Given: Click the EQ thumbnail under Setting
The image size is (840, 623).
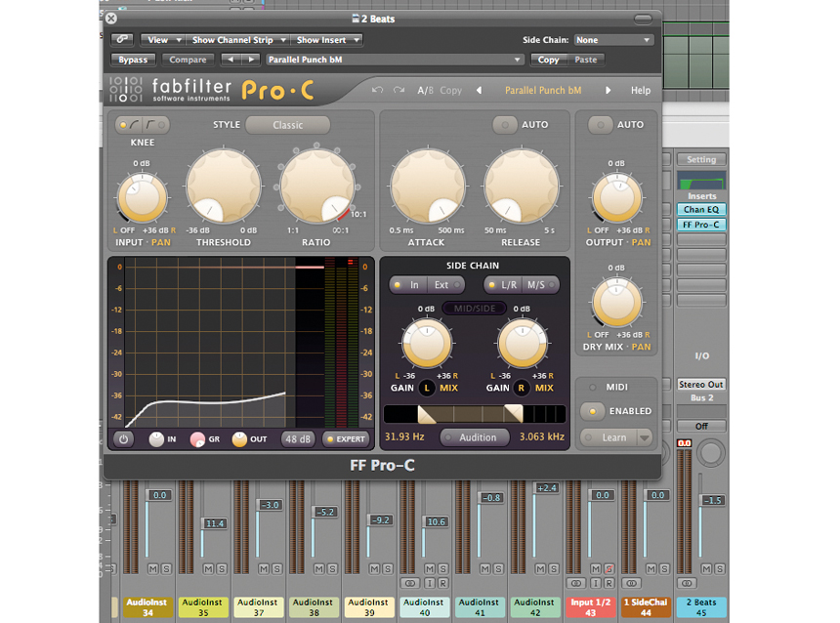Looking at the screenshot, I should coord(701,181).
